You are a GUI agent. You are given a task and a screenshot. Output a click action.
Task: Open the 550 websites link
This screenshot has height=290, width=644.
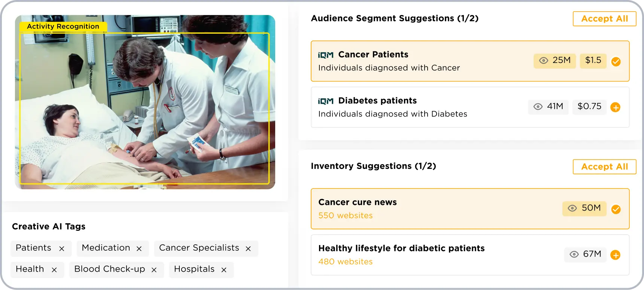coord(345,216)
